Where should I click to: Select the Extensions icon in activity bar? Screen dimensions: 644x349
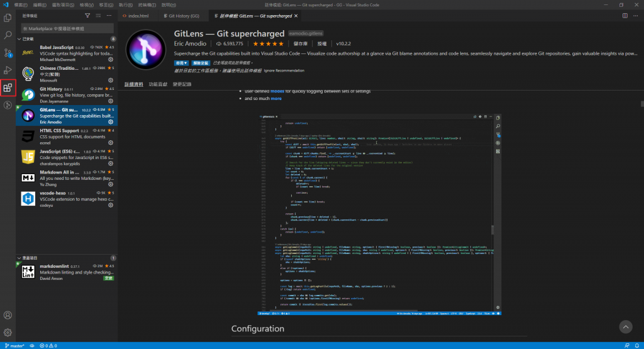pos(8,88)
